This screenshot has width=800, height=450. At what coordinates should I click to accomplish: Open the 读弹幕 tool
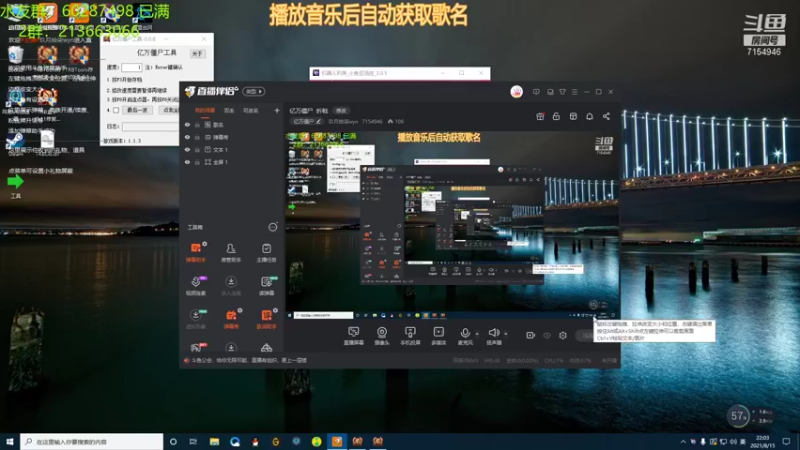click(x=266, y=285)
